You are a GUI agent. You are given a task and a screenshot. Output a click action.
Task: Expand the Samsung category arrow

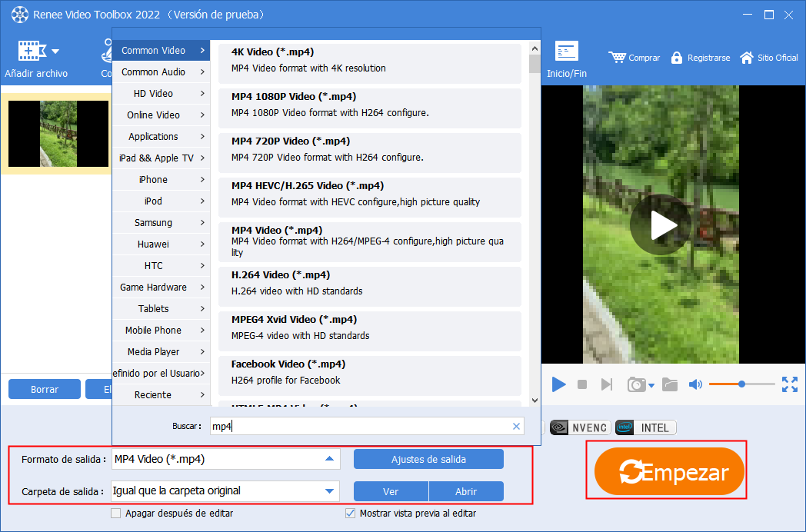coord(202,223)
